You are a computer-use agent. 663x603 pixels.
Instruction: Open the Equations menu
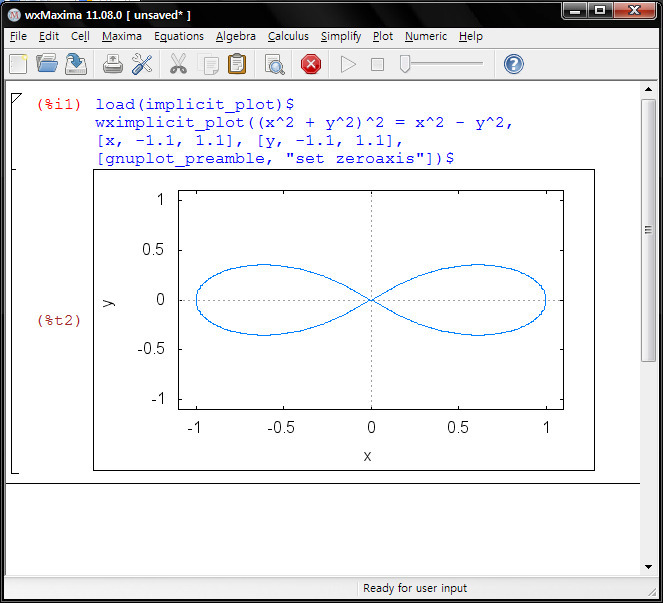click(x=179, y=36)
